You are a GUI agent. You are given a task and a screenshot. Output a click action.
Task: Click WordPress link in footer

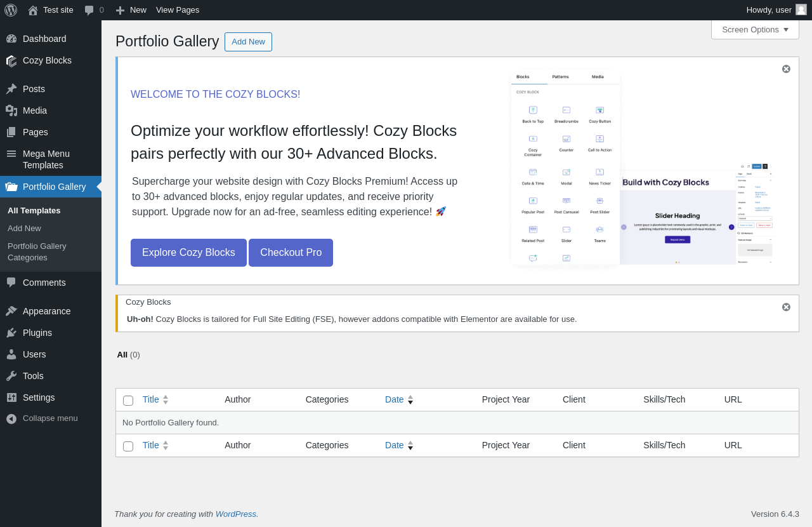click(236, 514)
